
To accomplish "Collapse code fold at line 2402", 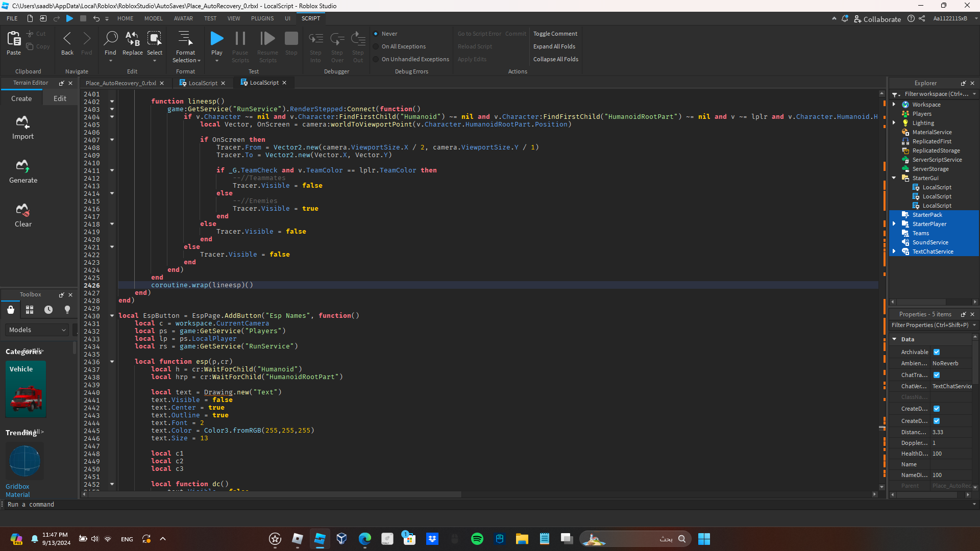I will (x=112, y=102).
